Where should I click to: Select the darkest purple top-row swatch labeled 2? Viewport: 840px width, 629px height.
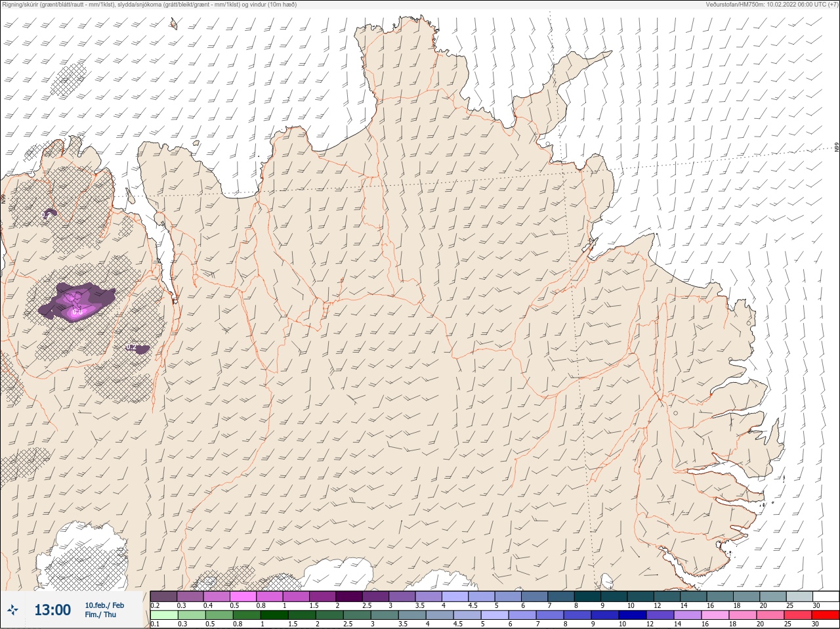point(349,596)
